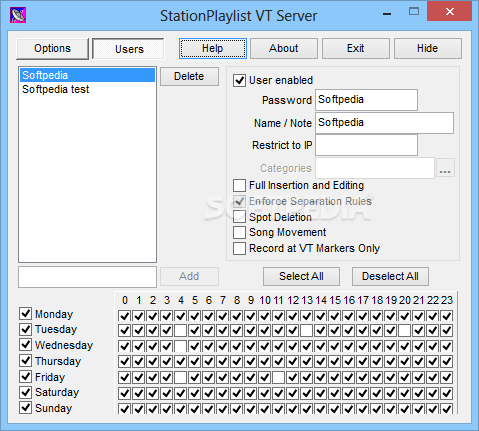
Task: Toggle the Monday day checkbox
Action: (x=25, y=314)
